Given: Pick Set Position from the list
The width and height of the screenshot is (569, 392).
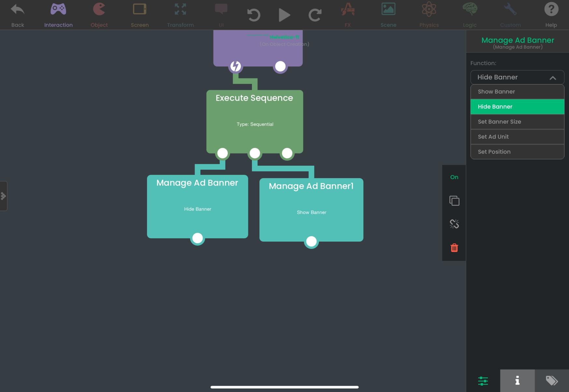Looking at the screenshot, I should (517, 152).
